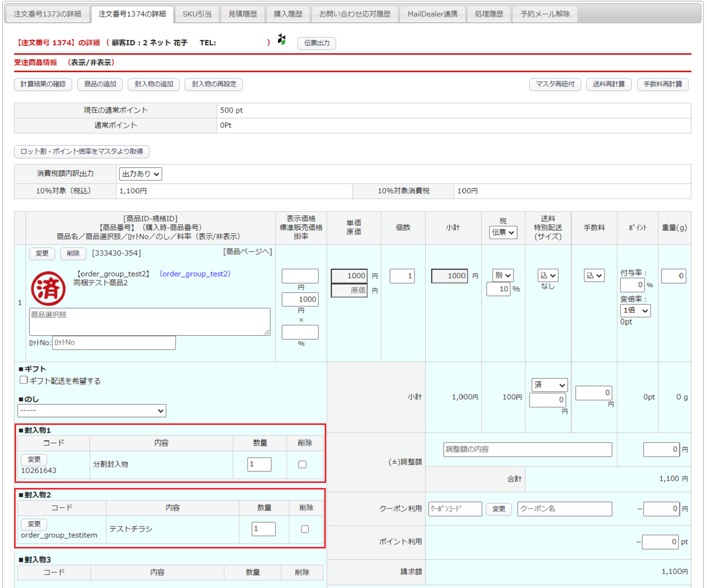The height and width of the screenshot is (588, 707).
Task: Open the 消費税額内訳出力 dropdown
Action: click(140, 174)
